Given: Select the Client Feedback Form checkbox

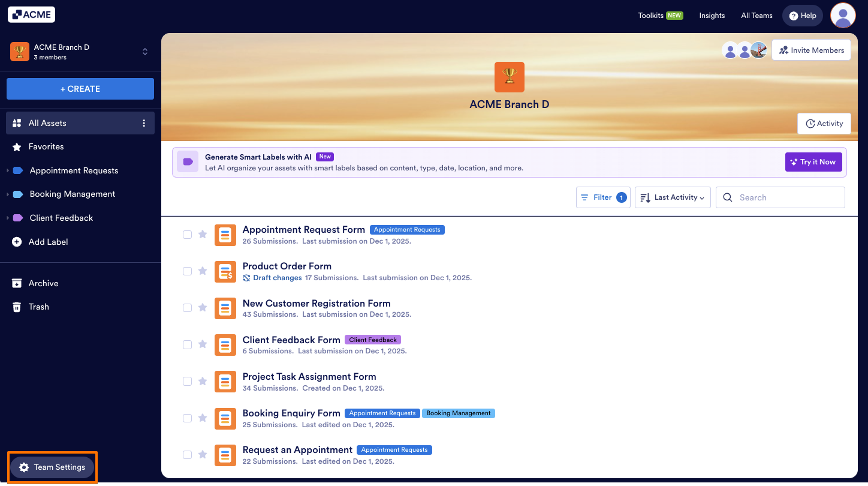Looking at the screenshot, I should click(x=187, y=344).
